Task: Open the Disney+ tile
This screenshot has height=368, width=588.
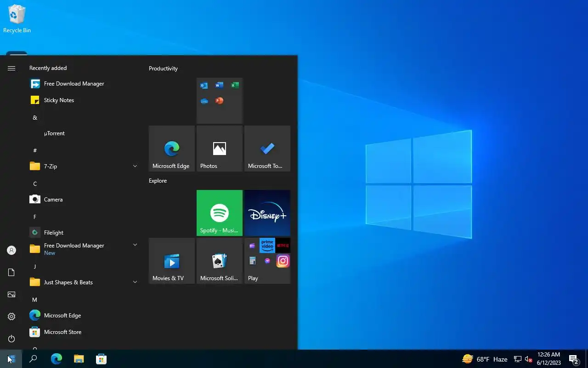Action: 267,213
